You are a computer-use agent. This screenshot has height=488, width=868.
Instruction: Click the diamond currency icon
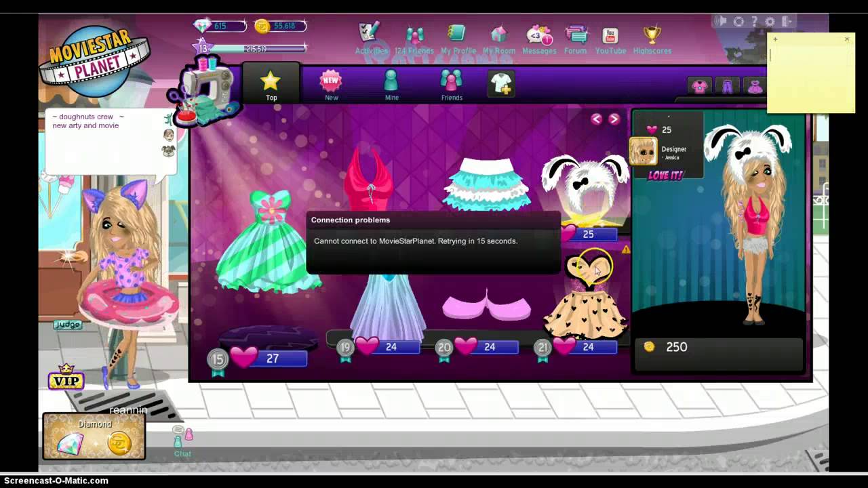(x=202, y=26)
